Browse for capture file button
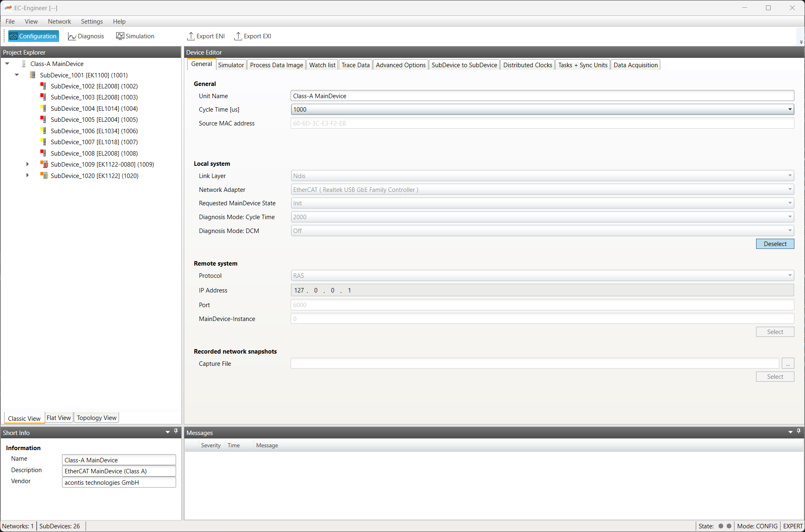The height and width of the screenshot is (532, 805). (787, 364)
